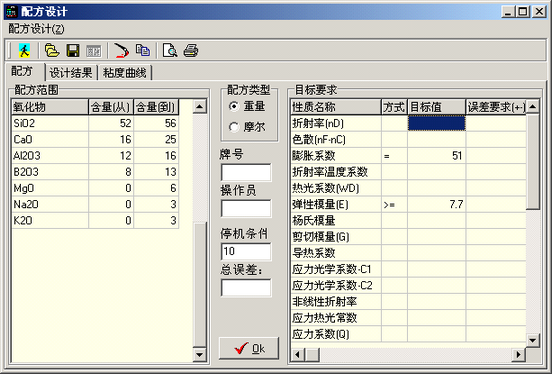Click up arrow of target table scrollbar
552x374 pixels.
(533, 106)
